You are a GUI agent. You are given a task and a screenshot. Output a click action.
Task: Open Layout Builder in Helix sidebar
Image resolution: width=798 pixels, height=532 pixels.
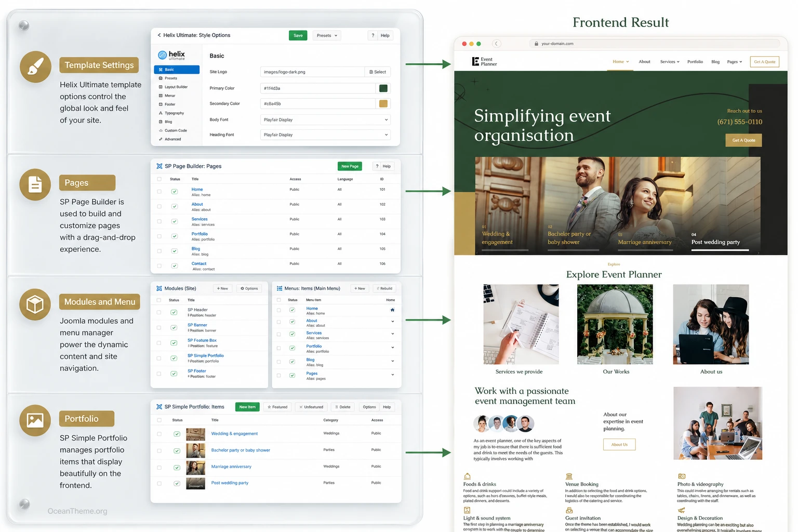176,87
